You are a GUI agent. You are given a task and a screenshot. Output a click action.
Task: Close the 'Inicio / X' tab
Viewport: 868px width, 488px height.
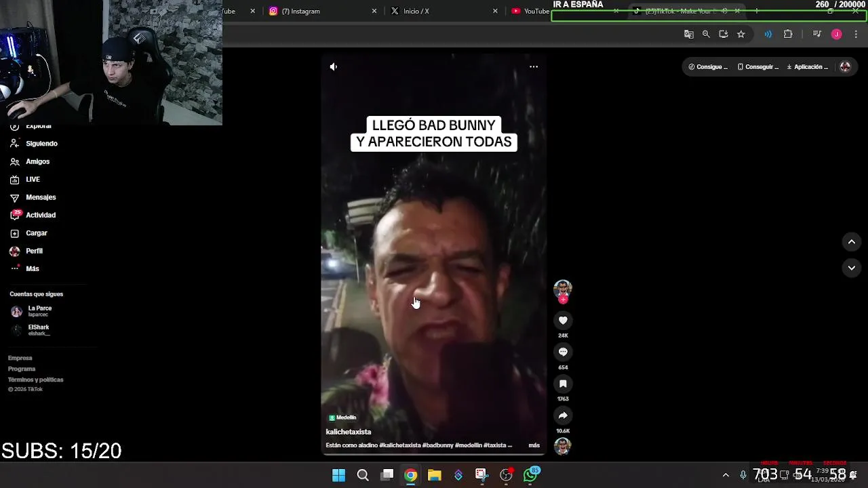pos(495,11)
